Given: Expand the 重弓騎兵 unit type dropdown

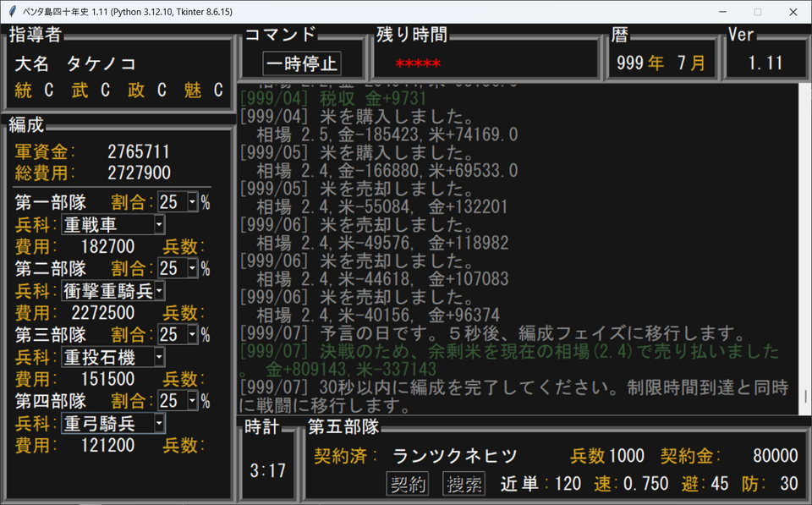Looking at the screenshot, I should coord(159,422).
